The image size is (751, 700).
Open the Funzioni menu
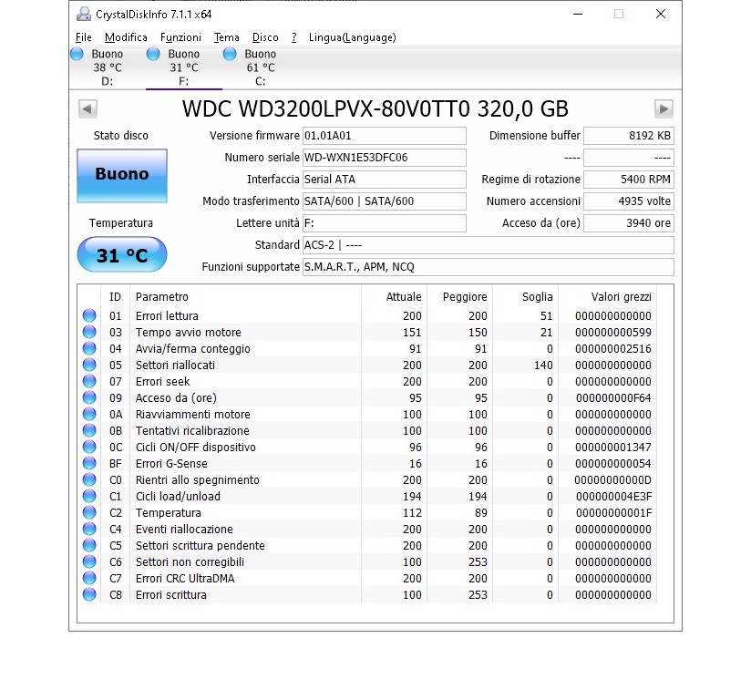(x=180, y=37)
